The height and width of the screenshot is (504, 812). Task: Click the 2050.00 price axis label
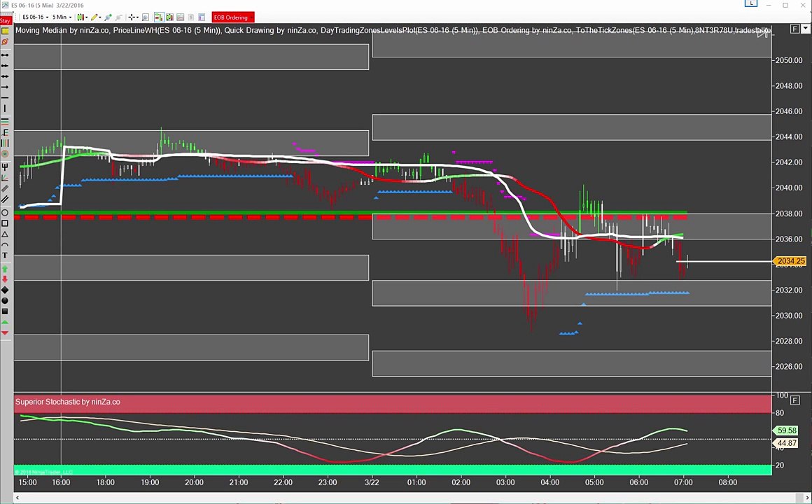coord(789,60)
